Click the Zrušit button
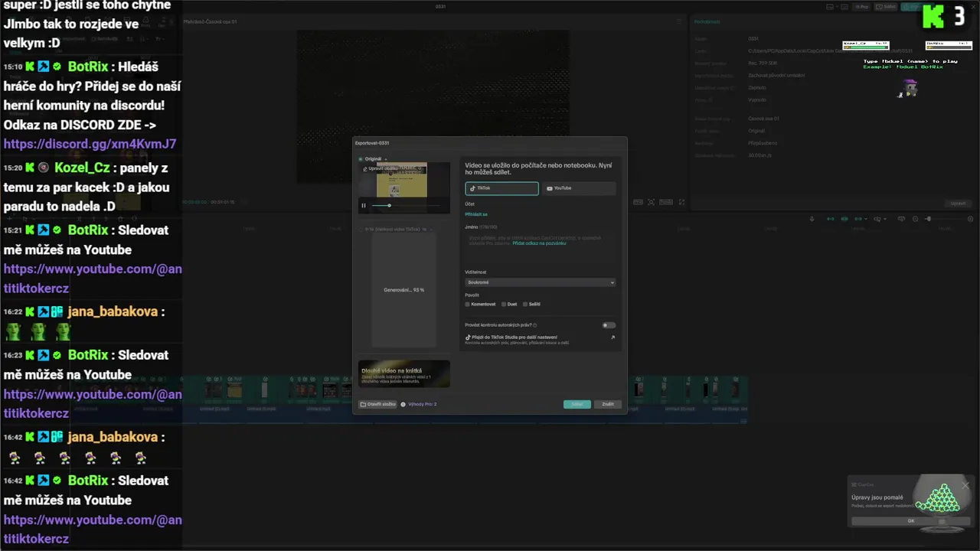 coord(608,404)
